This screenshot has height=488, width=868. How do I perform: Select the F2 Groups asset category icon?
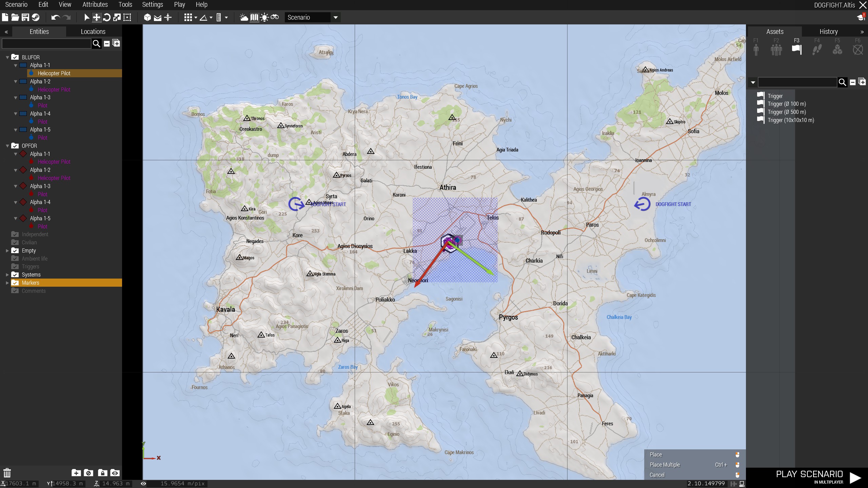[x=776, y=49]
